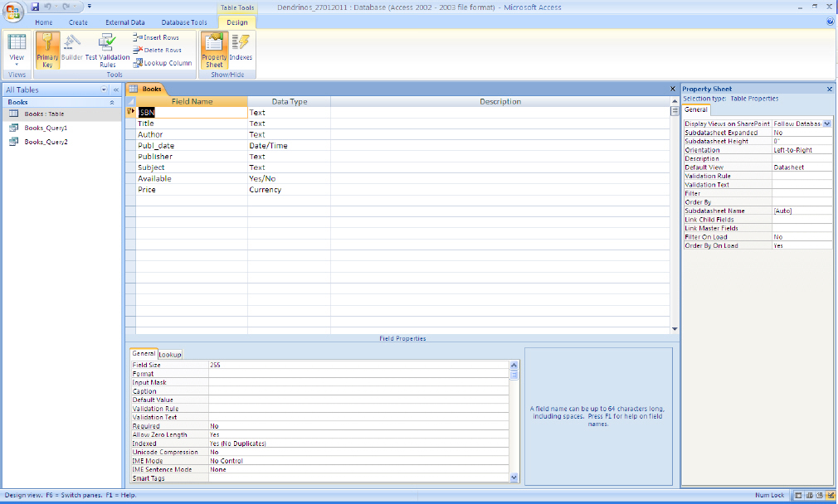
Task: Switch to the Lookup field properties tab
Action: click(x=170, y=355)
